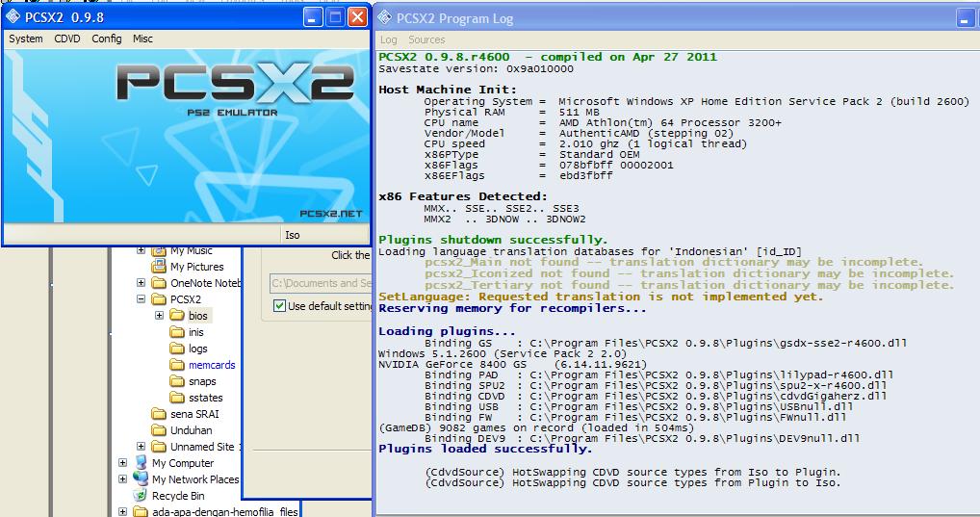Maximize the PCSX2 0.9.8 window
Viewport: 980px width, 517px height.
point(336,17)
